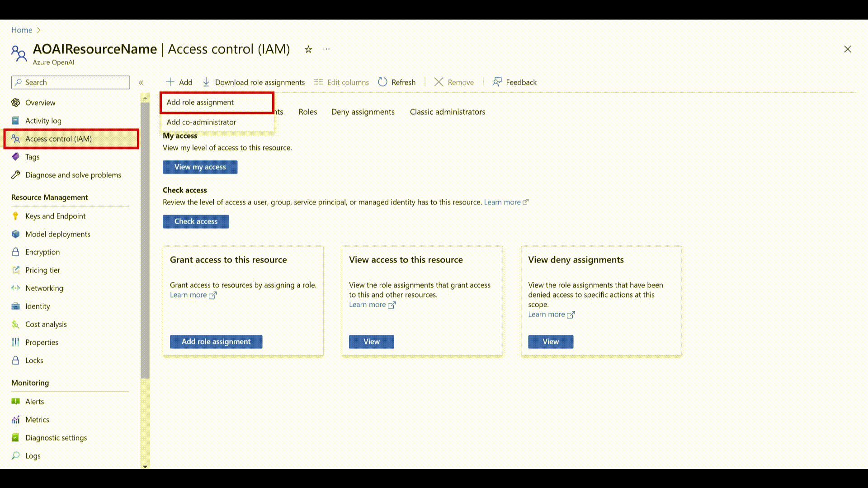
Task: Click the plus icon beside Add
Action: pyautogui.click(x=170, y=82)
